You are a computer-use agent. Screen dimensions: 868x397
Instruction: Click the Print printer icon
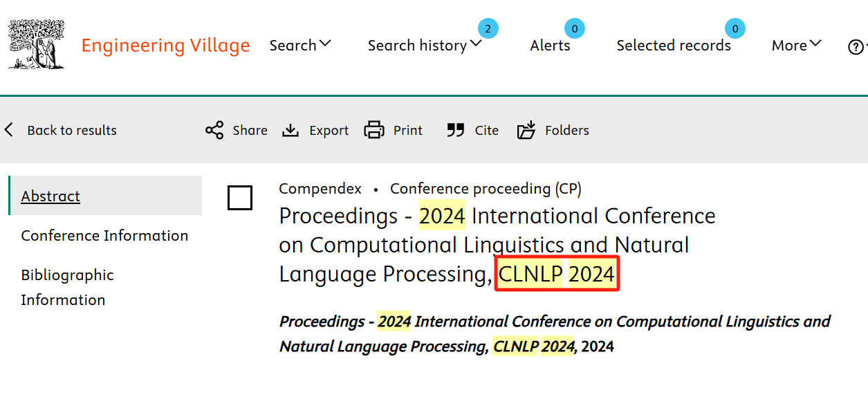[374, 130]
